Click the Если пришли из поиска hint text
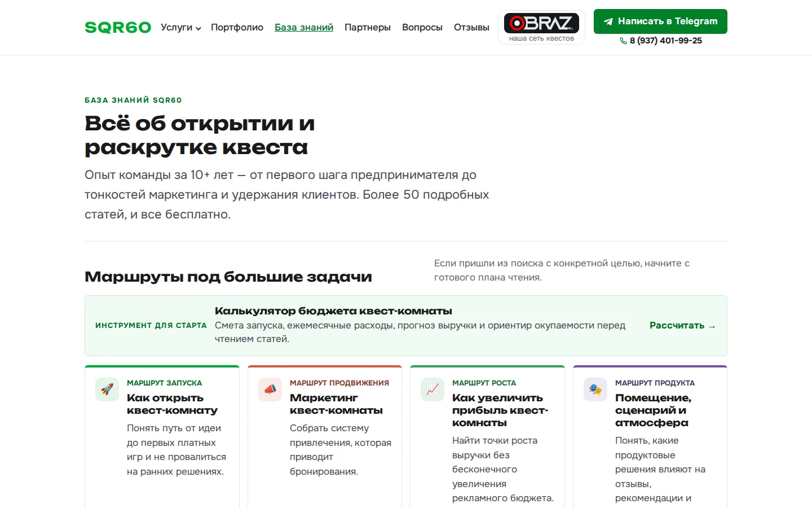This screenshot has width=812, height=508. tap(562, 270)
